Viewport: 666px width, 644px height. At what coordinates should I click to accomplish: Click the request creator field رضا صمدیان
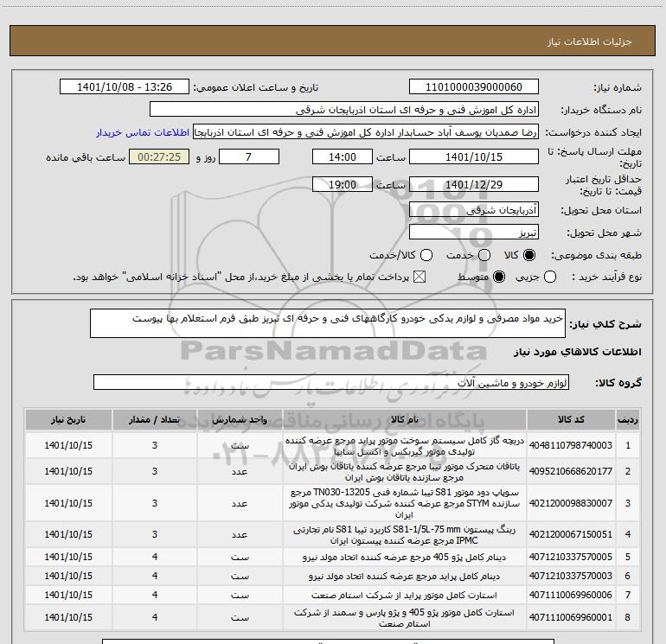[x=366, y=132]
